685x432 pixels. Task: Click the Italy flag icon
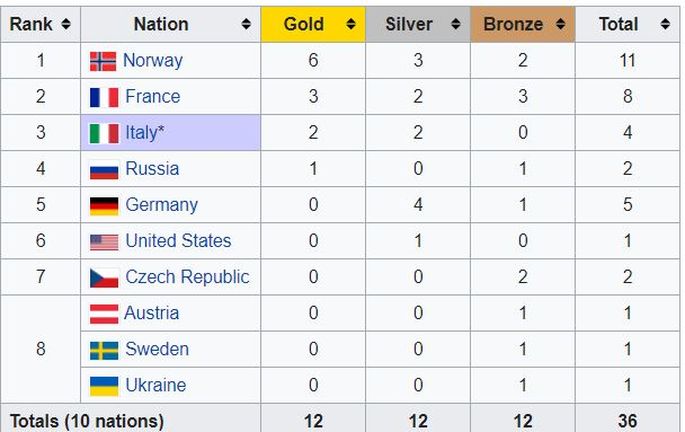[x=104, y=133]
